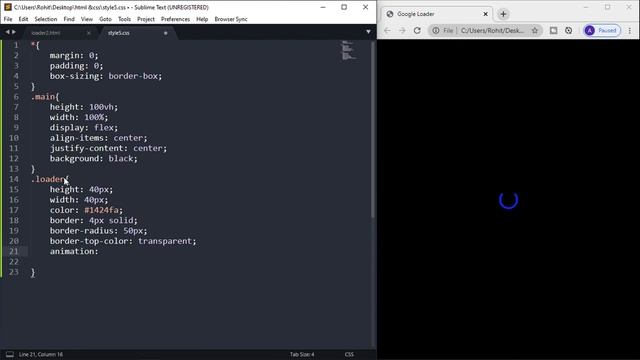640x360 pixels.
Task: Click the background: black line
Action: (94, 159)
